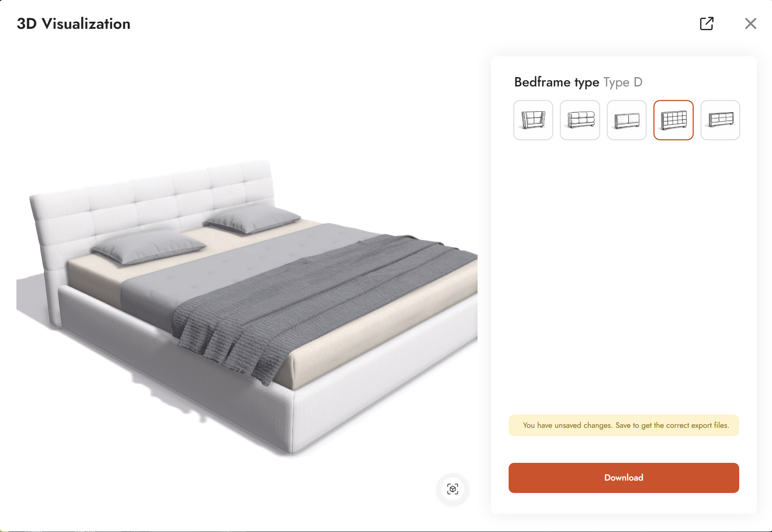772x532 pixels.
Task: Click the 3D Visualization title
Action: tap(74, 24)
